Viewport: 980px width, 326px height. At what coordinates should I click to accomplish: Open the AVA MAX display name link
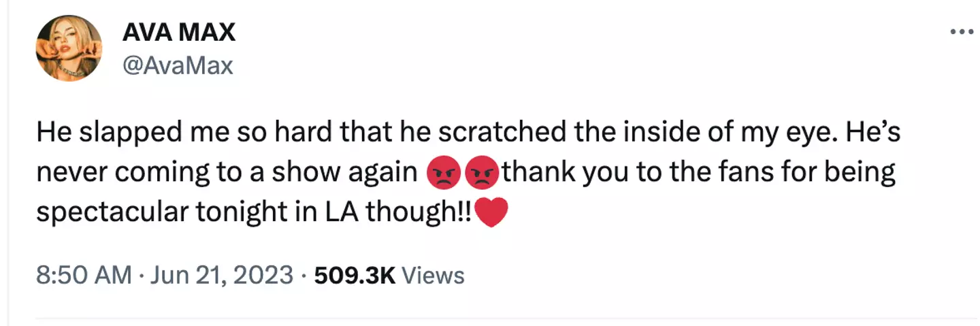179,32
